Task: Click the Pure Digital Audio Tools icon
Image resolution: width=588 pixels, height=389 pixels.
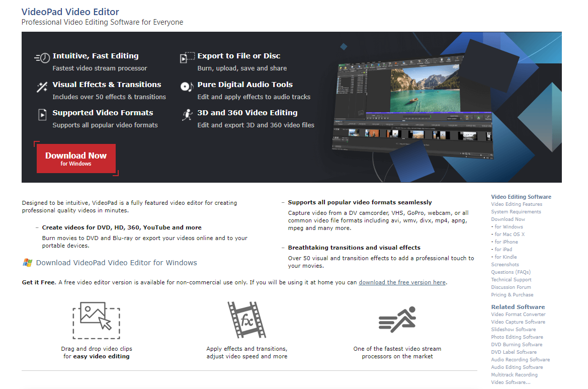Action: click(187, 87)
